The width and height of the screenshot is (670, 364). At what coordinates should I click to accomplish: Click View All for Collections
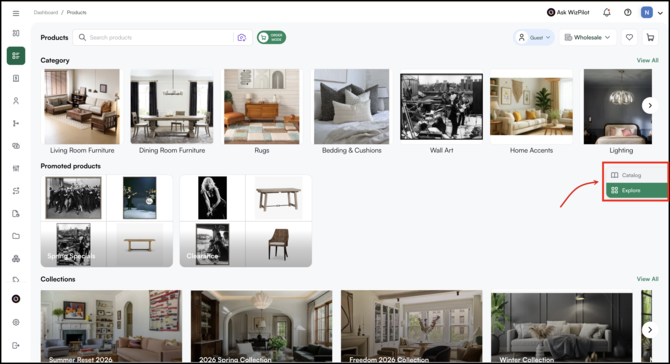tap(647, 279)
